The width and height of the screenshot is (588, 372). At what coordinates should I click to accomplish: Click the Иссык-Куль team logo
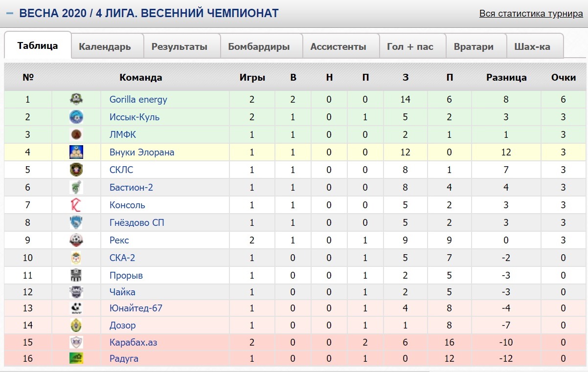coord(76,117)
